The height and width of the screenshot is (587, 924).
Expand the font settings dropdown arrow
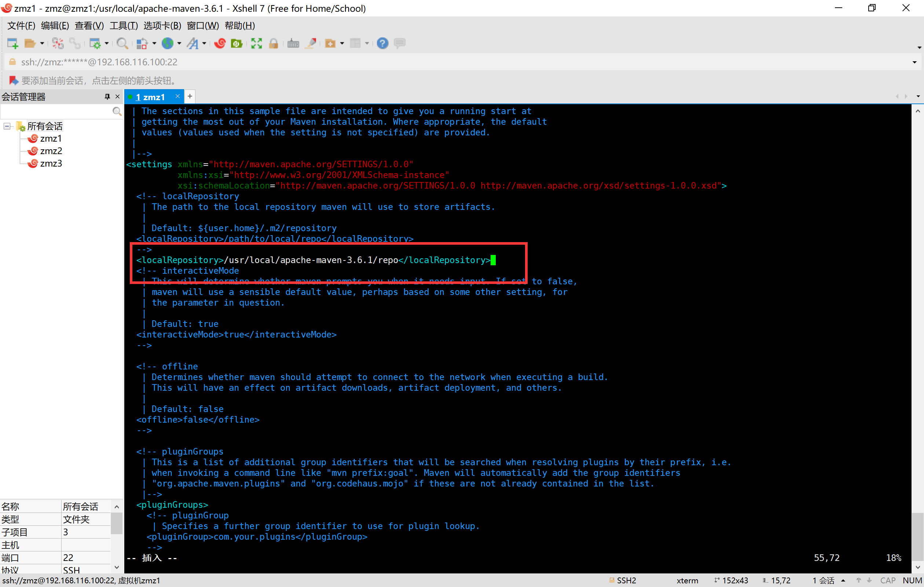(x=204, y=43)
